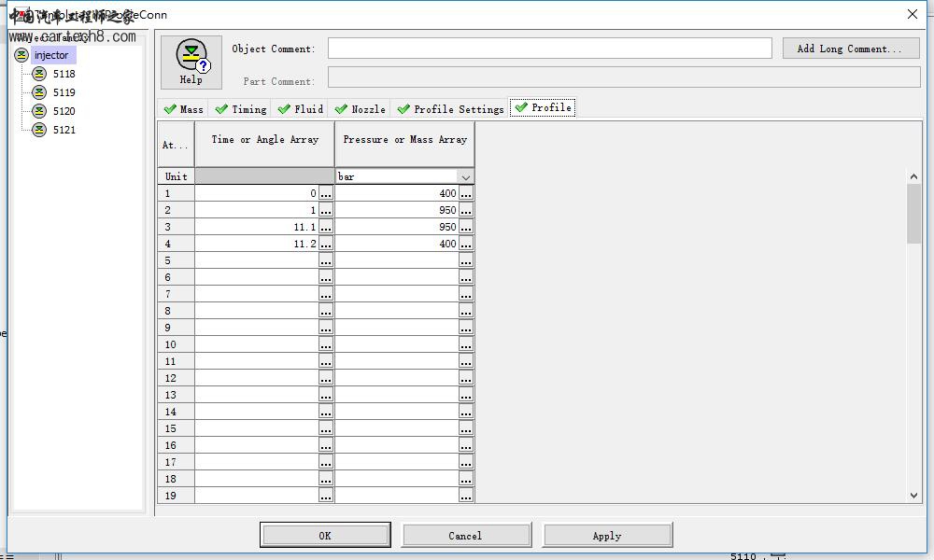The image size is (934, 560).
Task: Open value selector for row 2 pressure 950
Action: coord(466,210)
